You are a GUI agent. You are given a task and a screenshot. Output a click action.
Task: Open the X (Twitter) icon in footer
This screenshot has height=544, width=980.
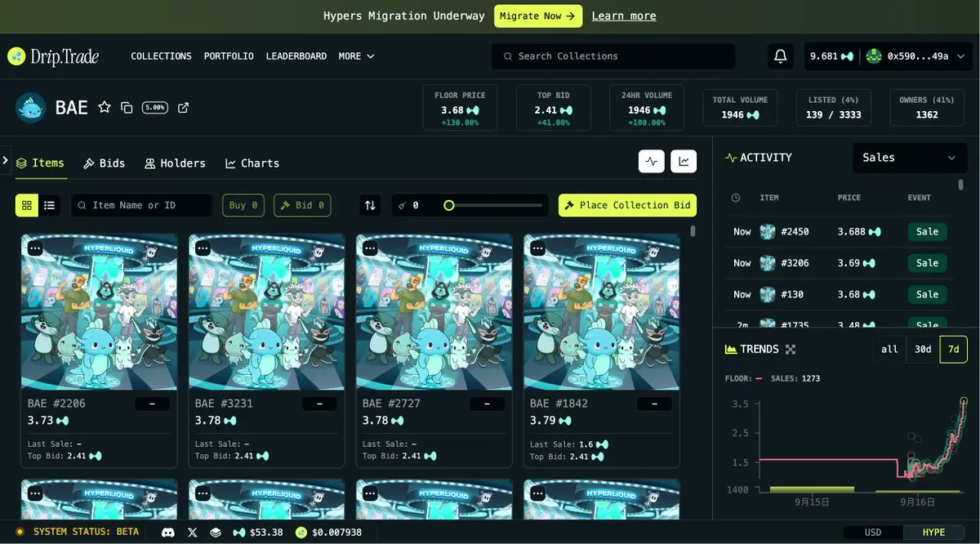(193, 533)
